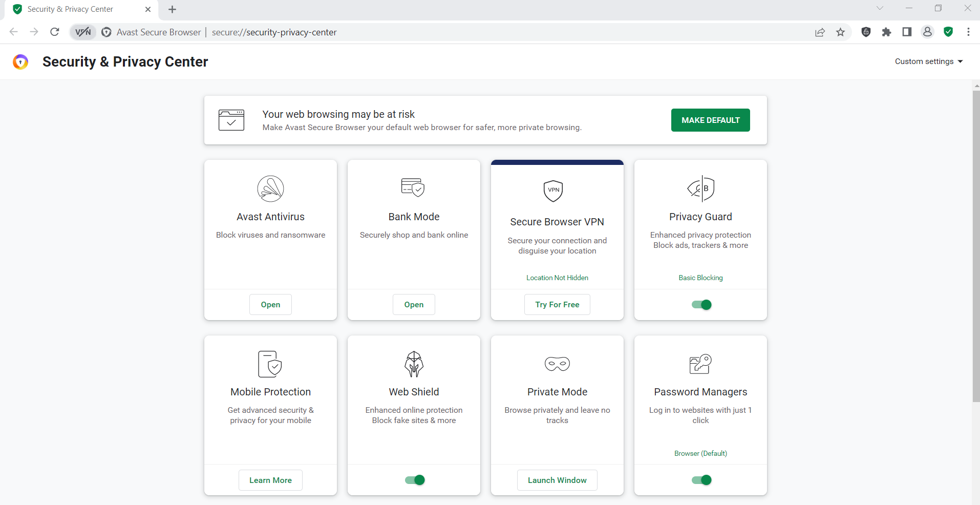Click the Basic Blocking status link

click(700, 278)
